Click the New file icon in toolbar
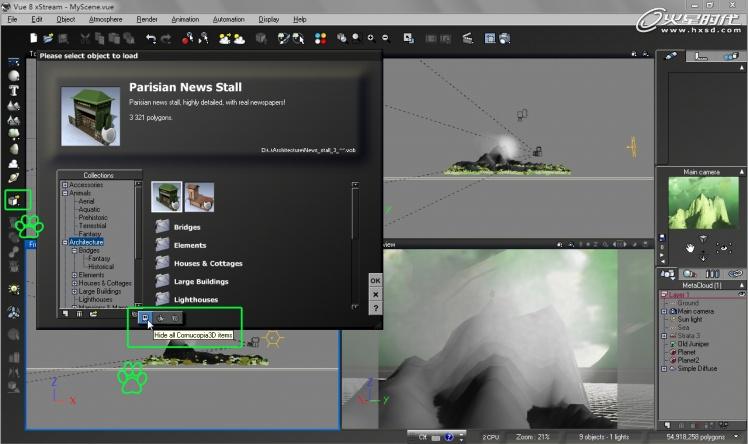The width and height of the screenshot is (748, 444). tap(33, 38)
